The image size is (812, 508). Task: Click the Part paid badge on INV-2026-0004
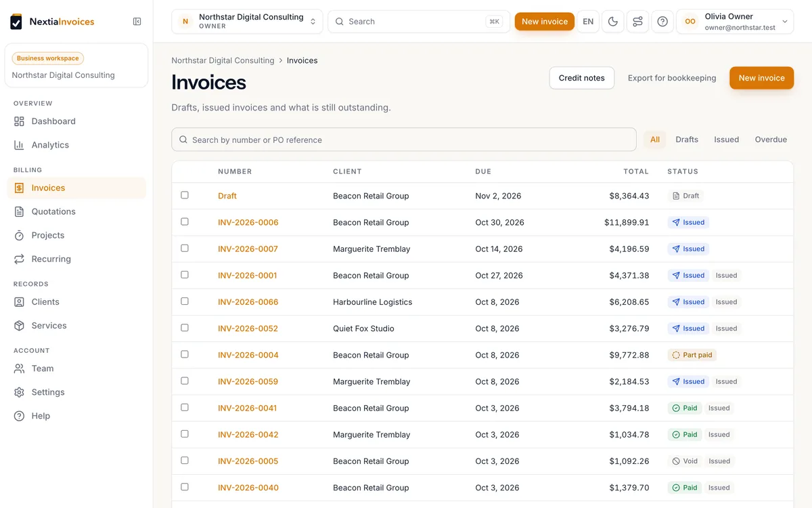692,355
